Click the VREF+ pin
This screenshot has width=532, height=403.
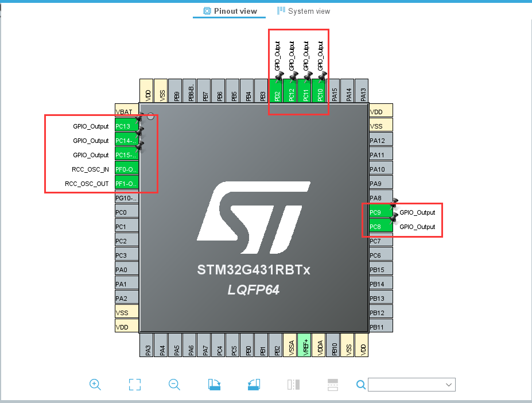click(304, 346)
